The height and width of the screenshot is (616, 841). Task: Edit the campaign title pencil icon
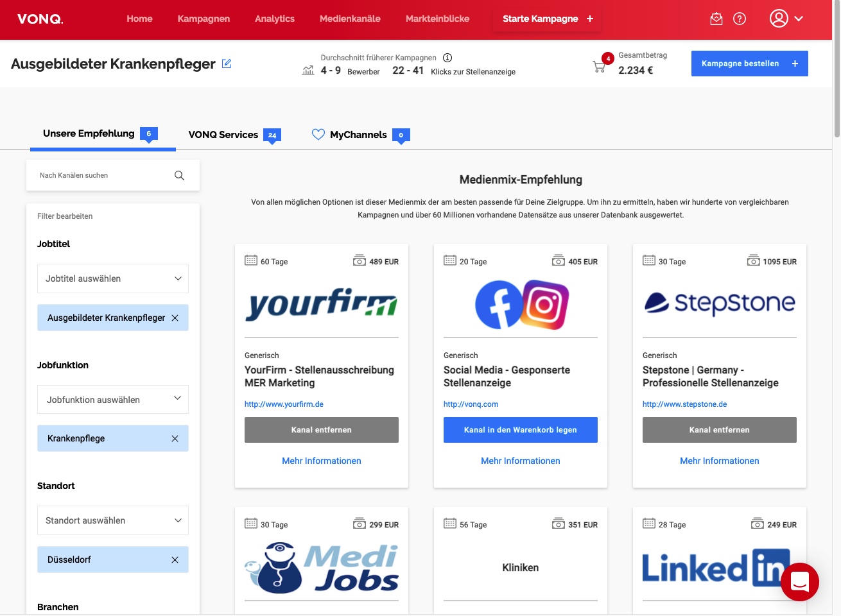click(x=227, y=64)
